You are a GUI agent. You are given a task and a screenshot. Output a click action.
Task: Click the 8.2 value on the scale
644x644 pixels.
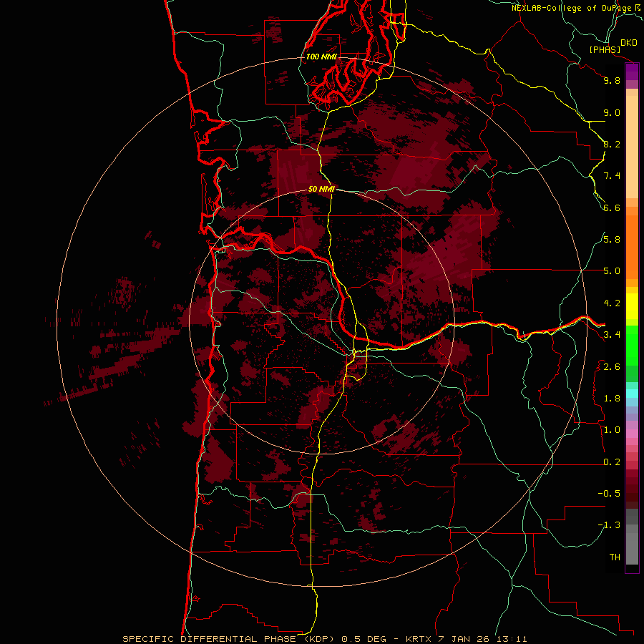612,144
